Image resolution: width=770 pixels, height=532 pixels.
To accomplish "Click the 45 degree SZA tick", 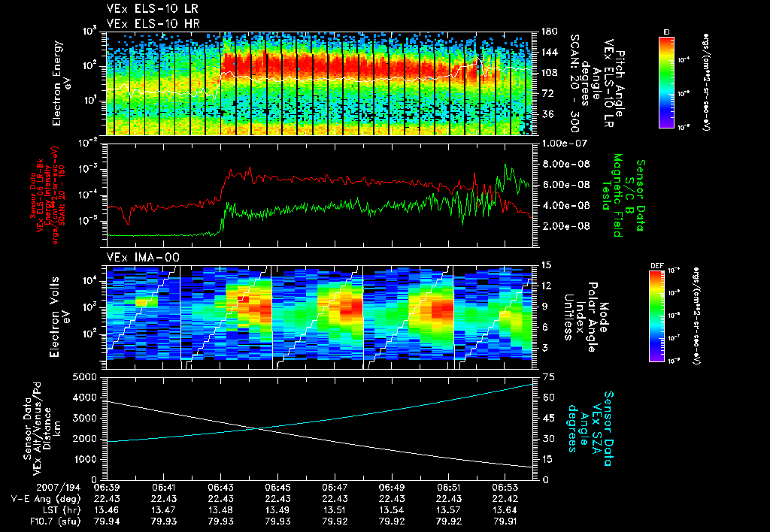I will point(548,419).
